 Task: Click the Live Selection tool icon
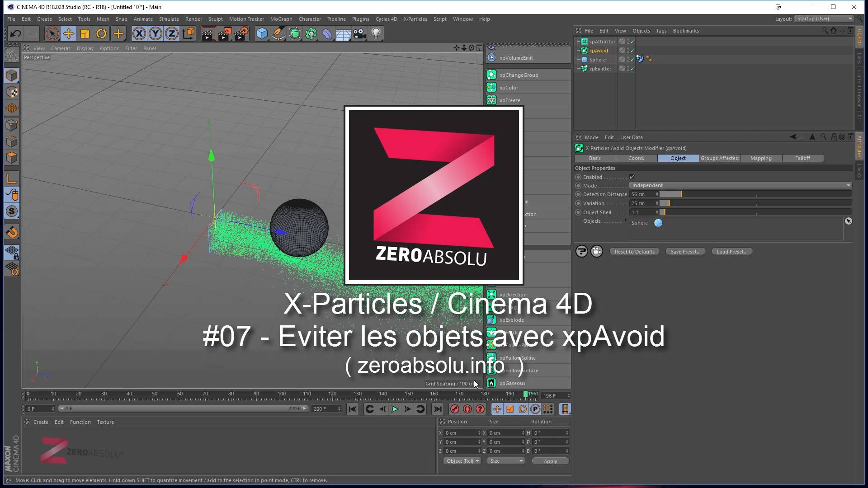52,34
